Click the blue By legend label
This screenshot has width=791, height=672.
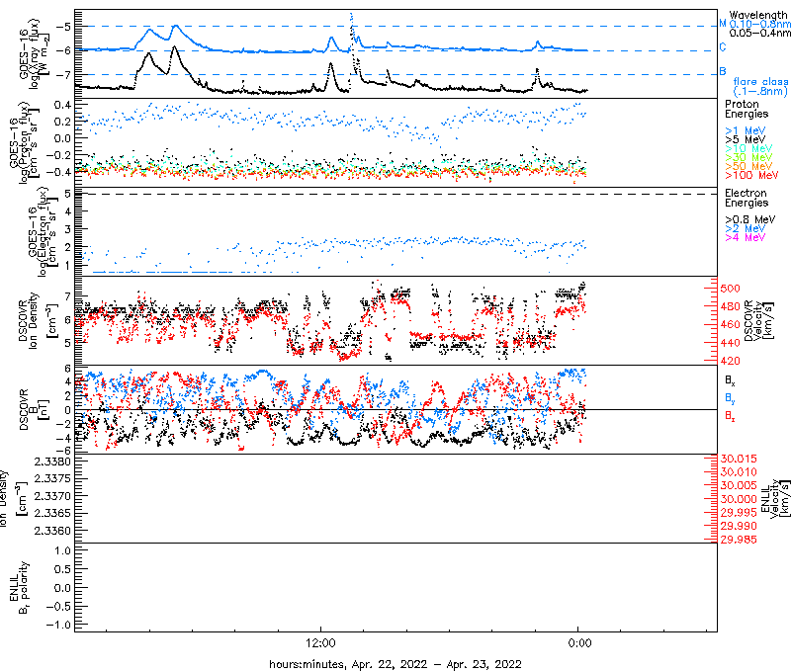(730, 398)
